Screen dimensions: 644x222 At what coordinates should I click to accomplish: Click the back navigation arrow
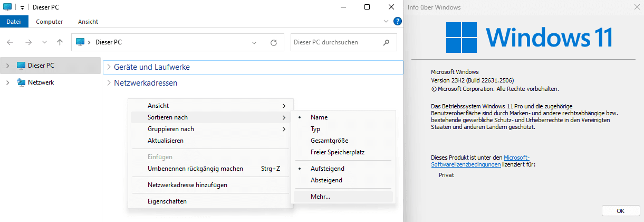tap(11, 42)
